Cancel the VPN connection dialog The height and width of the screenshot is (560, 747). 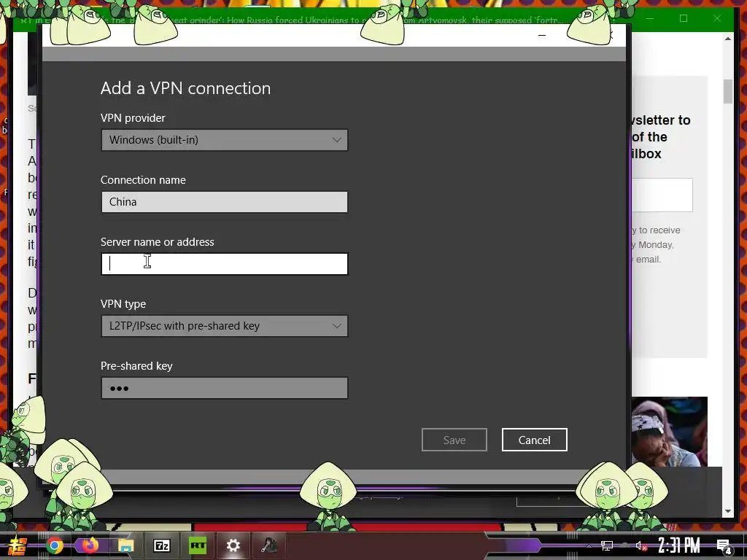click(x=534, y=440)
